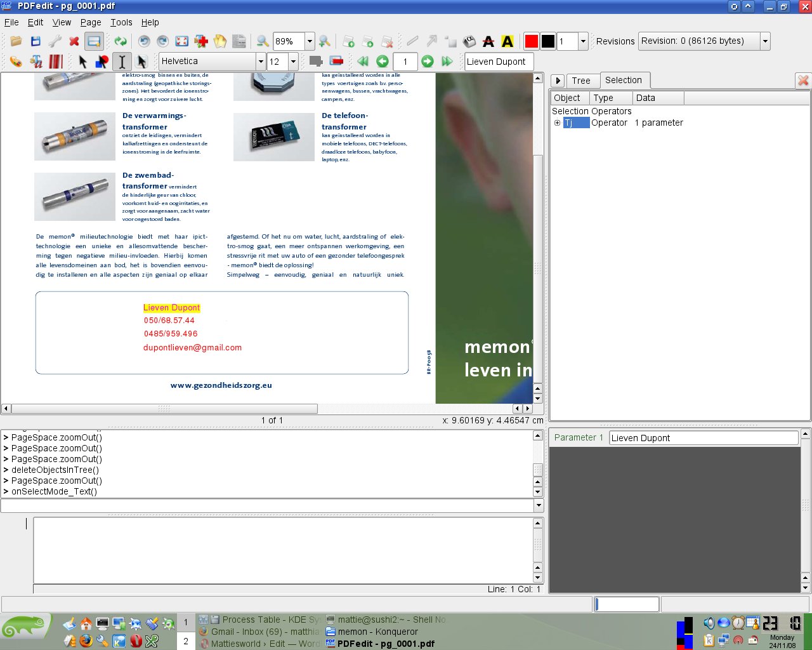
Task: Edit Parameter 1 value field
Action: pos(704,438)
